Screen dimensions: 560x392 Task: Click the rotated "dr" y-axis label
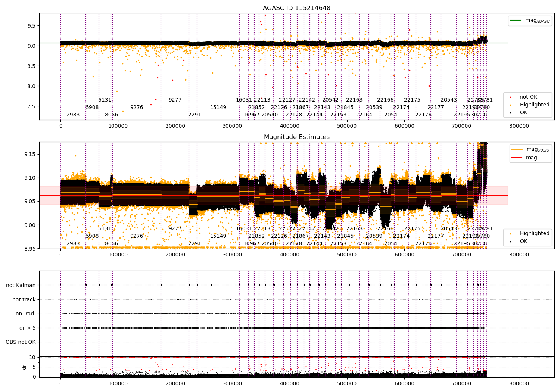coord(24,367)
